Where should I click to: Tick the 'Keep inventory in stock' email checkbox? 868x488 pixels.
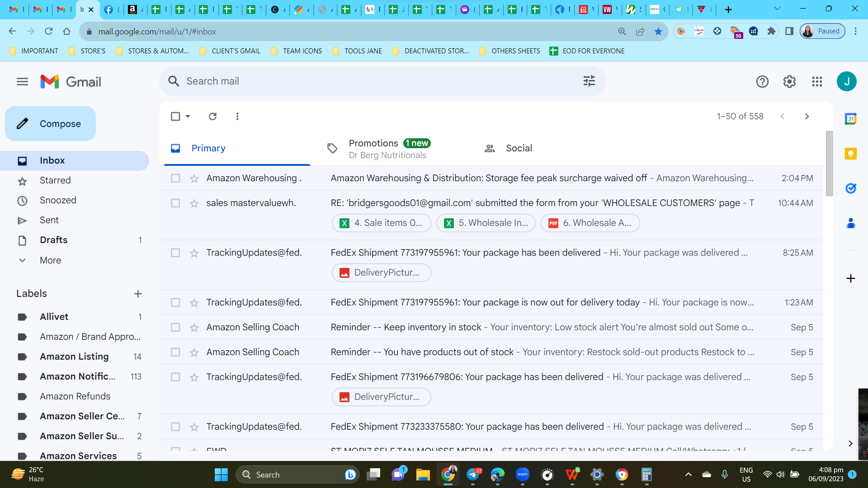[x=175, y=328]
